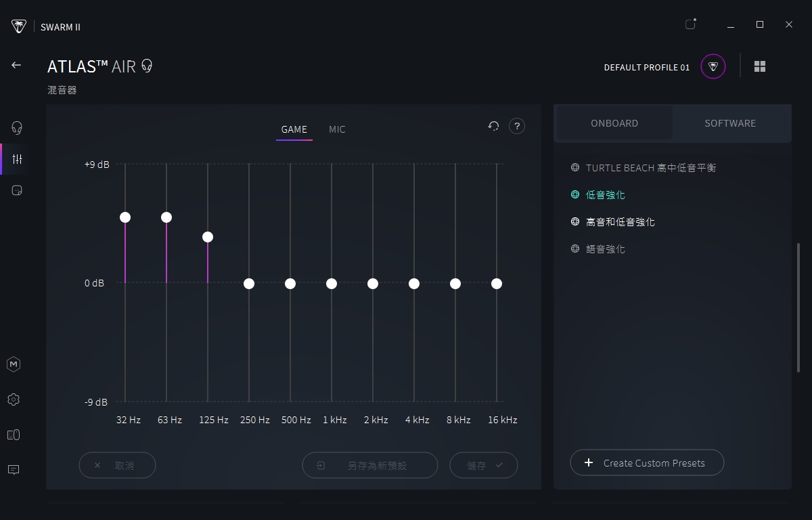812x520 pixels.
Task: Click the 125 Hz slider handle
Action: (x=208, y=237)
